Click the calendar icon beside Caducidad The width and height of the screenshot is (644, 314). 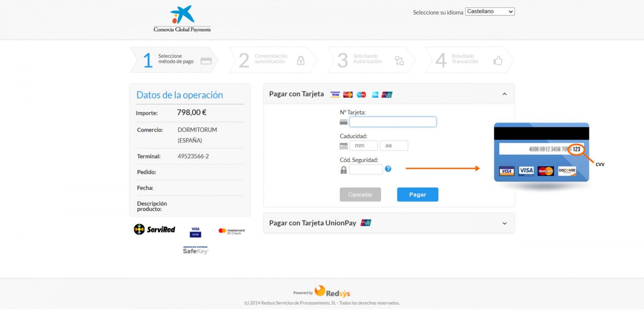tap(343, 146)
